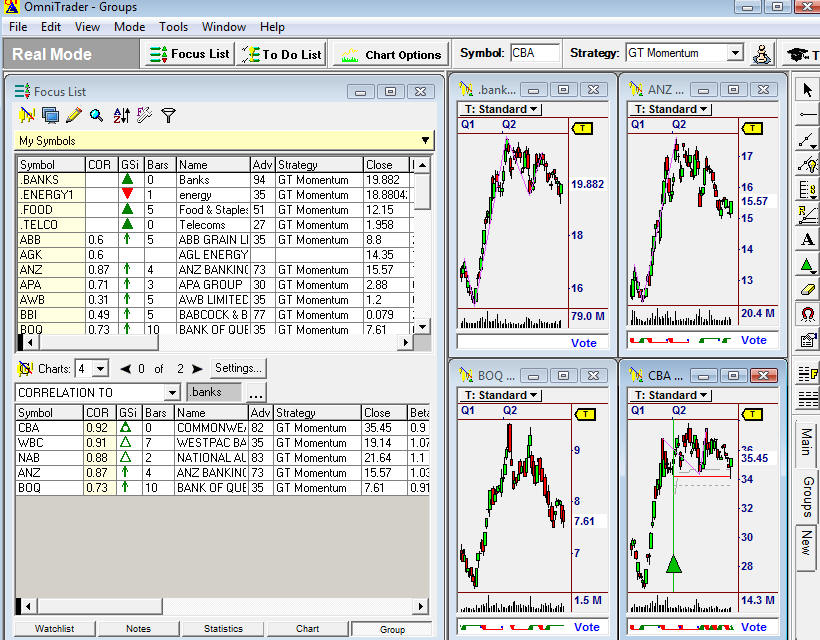Click the magnifier search icon in Focus List
The height and width of the screenshot is (640, 820).
tap(97, 115)
